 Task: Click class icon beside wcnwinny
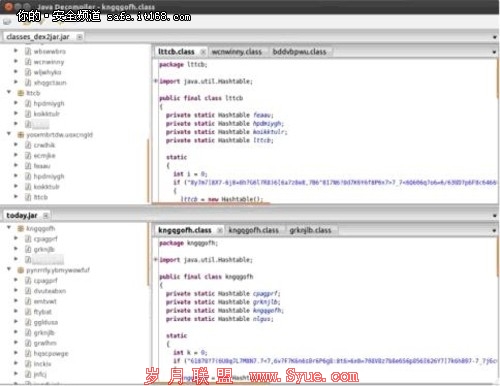(x=28, y=62)
